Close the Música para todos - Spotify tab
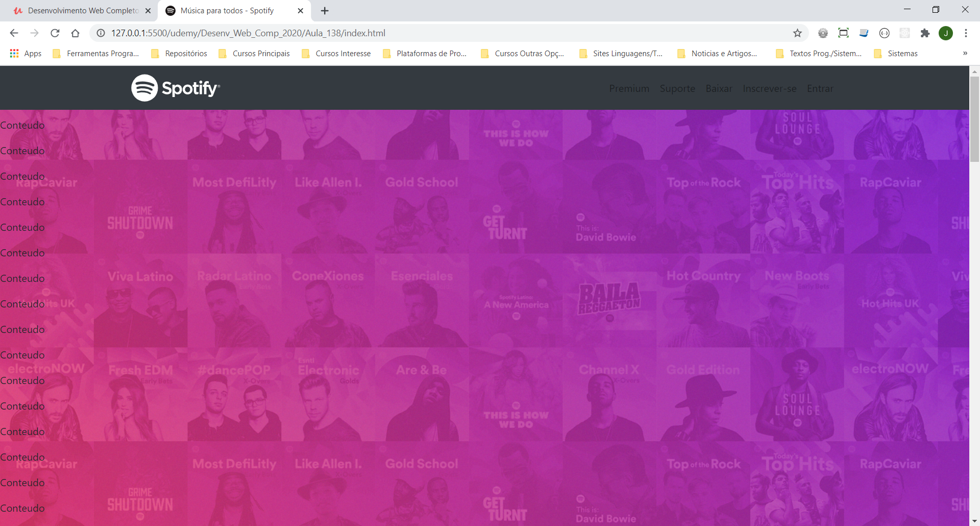Viewport: 980px width, 526px height. click(x=301, y=11)
